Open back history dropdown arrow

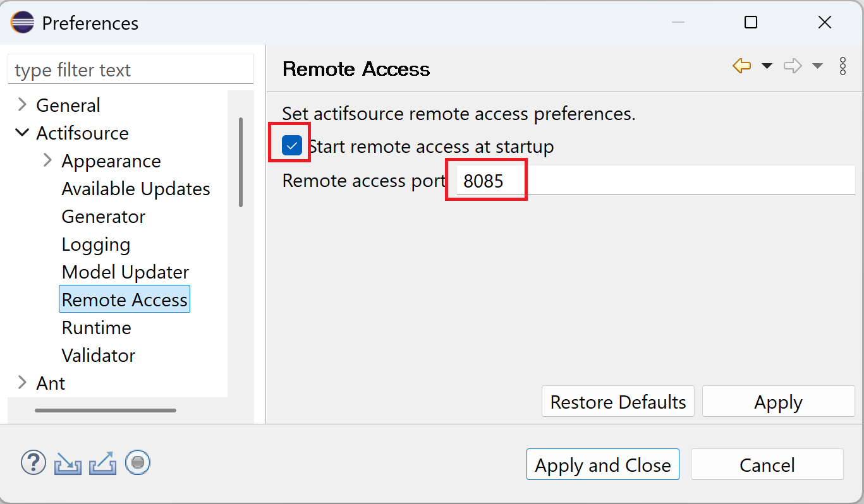767,66
